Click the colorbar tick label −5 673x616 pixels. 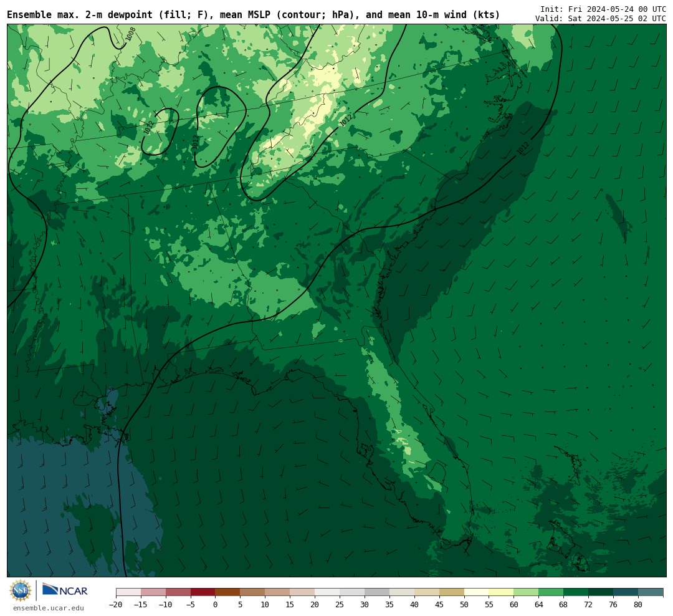[x=191, y=604]
